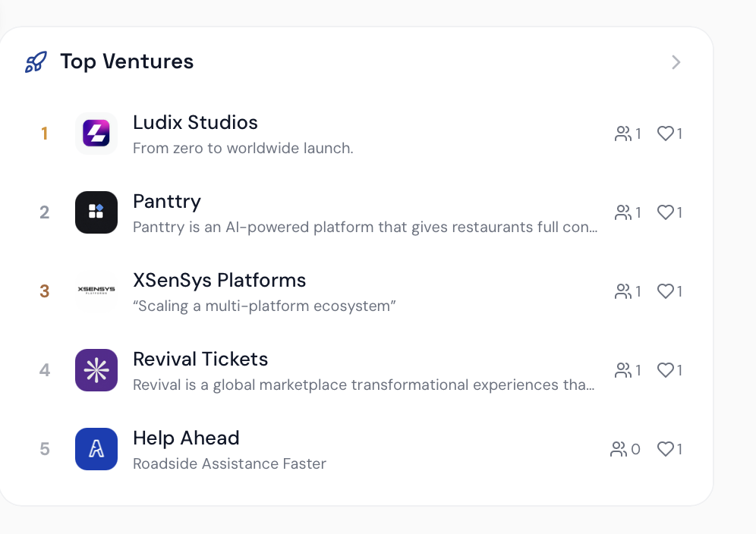Toggle the heart on Help Ahead
The width and height of the screenshot is (756, 534).
666,449
